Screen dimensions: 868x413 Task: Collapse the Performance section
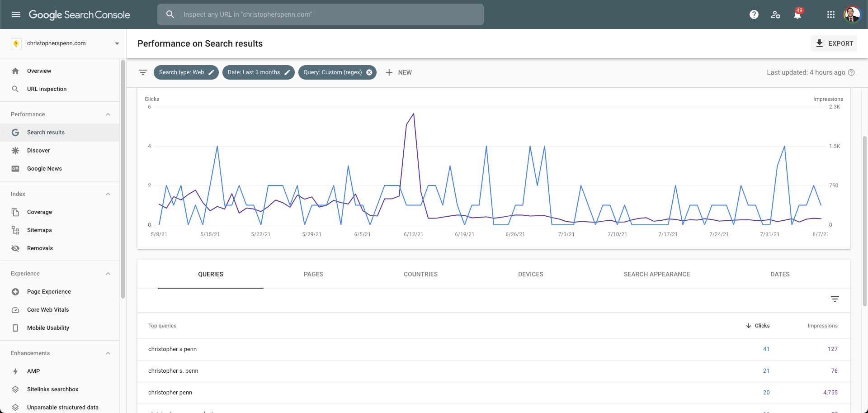point(108,114)
